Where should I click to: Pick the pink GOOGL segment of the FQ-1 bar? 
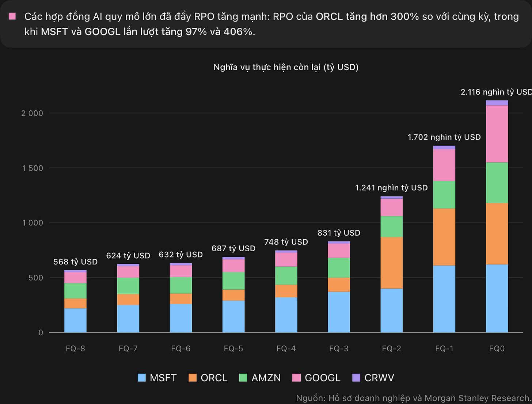tap(444, 165)
